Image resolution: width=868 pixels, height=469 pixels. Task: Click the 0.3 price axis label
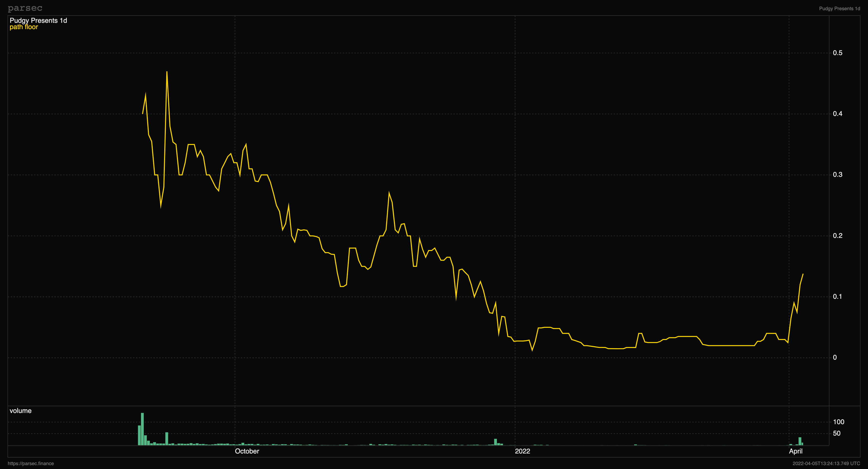coord(837,175)
